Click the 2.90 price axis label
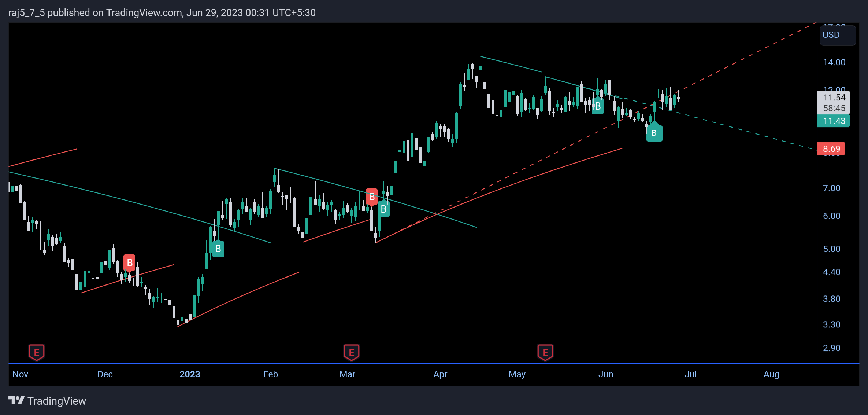 tap(832, 348)
